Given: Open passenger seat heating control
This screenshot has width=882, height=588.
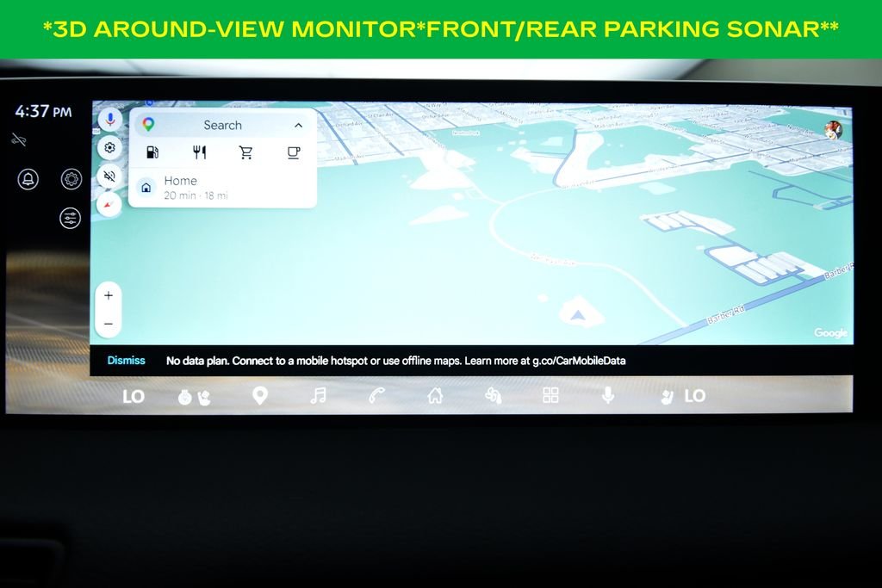Looking at the screenshot, I should click(668, 397).
